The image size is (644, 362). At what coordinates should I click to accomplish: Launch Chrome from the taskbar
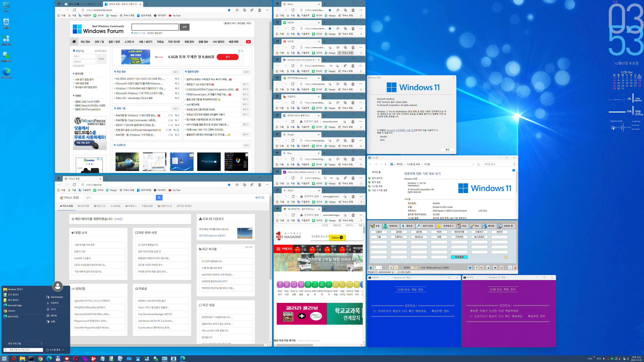40,358
